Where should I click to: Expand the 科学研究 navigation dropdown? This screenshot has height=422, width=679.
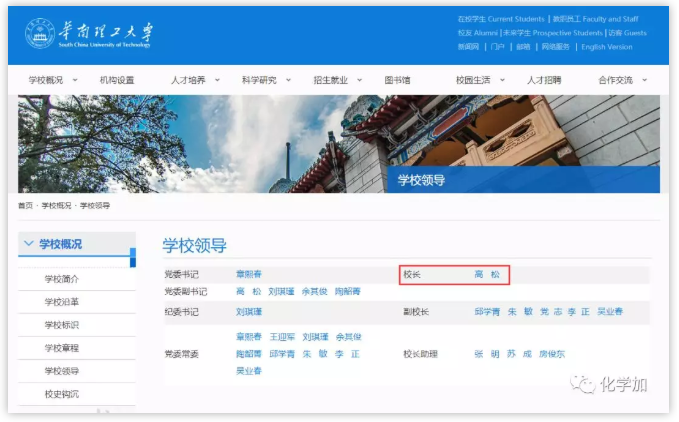click(x=266, y=80)
